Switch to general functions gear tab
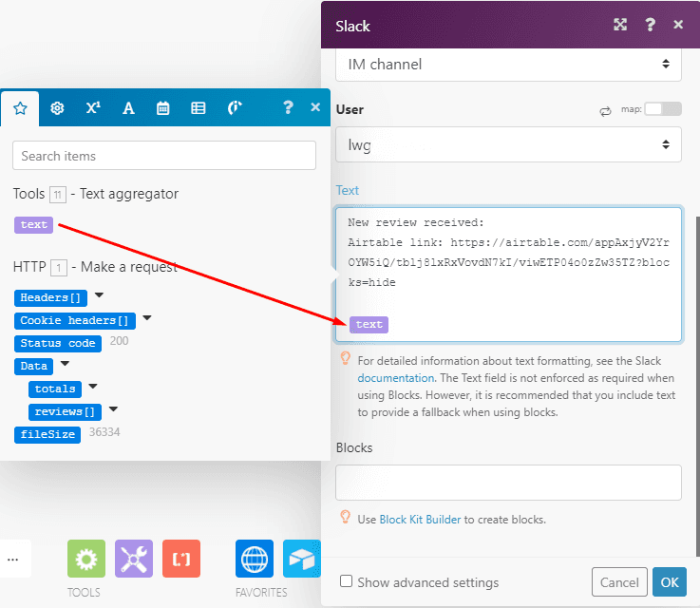Viewport: 700px width, 608px height. tap(57, 108)
